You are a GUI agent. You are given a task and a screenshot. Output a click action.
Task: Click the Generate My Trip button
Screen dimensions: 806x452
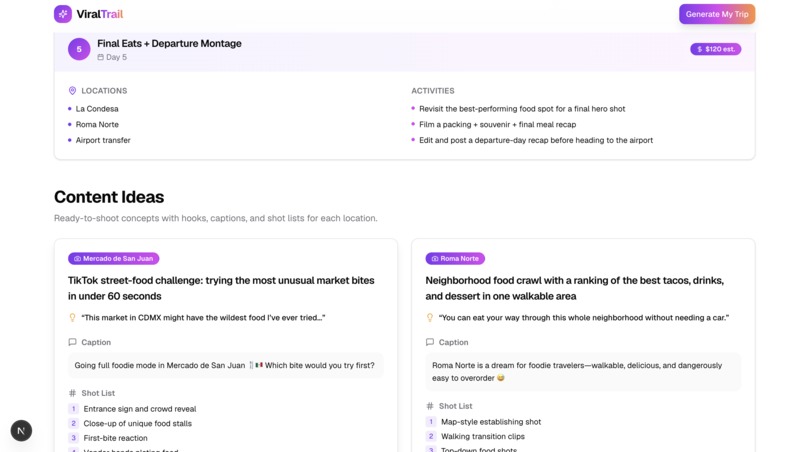[717, 14]
